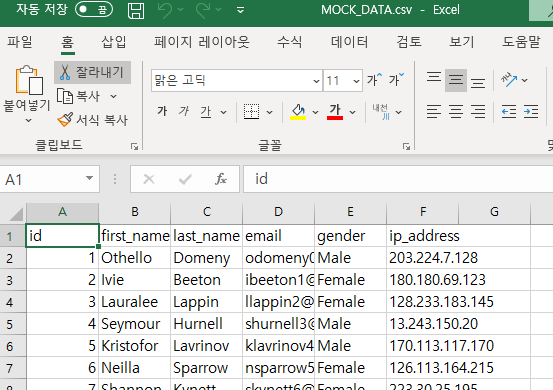Click the Name Box showing A1
Screen dimensions: 553x390
pos(42,179)
